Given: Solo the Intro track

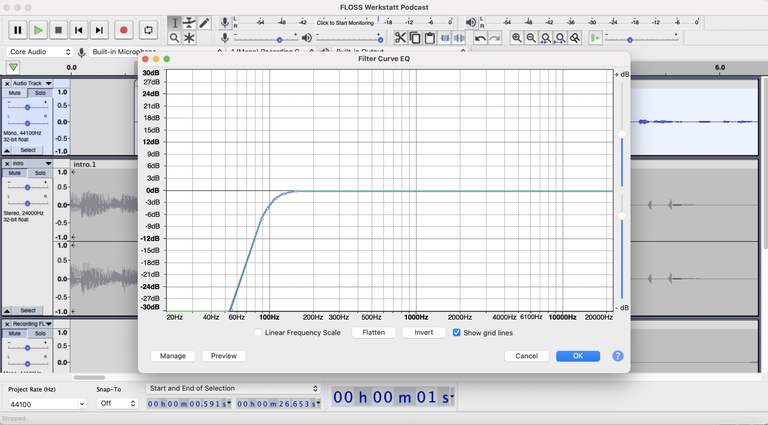Looking at the screenshot, I should pyautogui.click(x=40, y=173).
